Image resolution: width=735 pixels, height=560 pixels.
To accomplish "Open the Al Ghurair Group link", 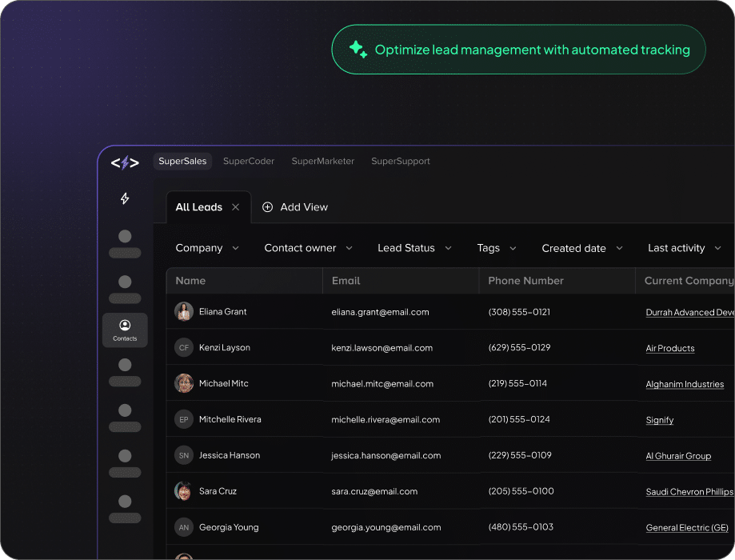I will click(677, 456).
